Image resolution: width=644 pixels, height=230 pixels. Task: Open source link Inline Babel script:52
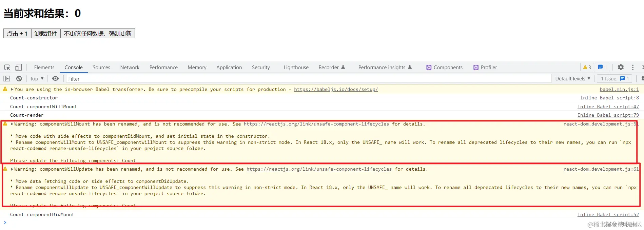[608, 214]
